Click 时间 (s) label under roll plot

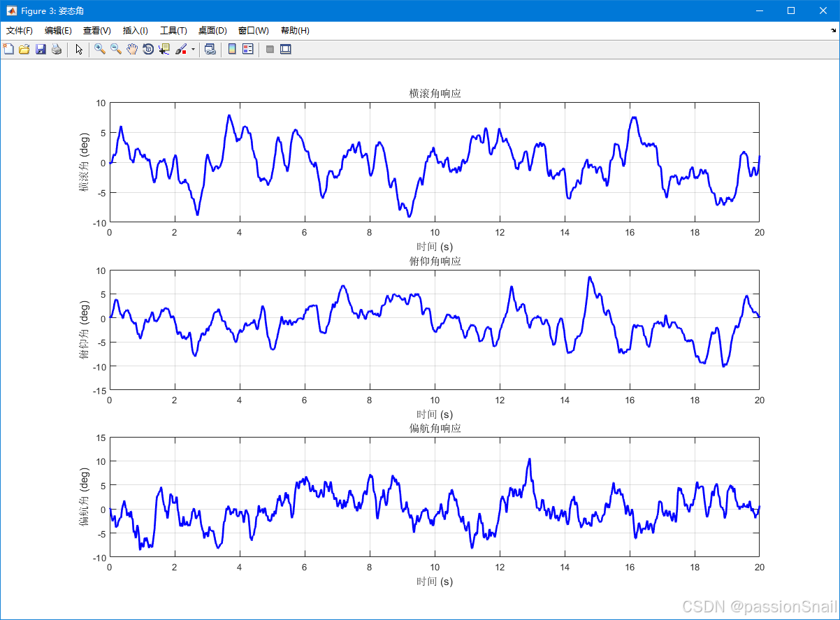[x=435, y=247]
